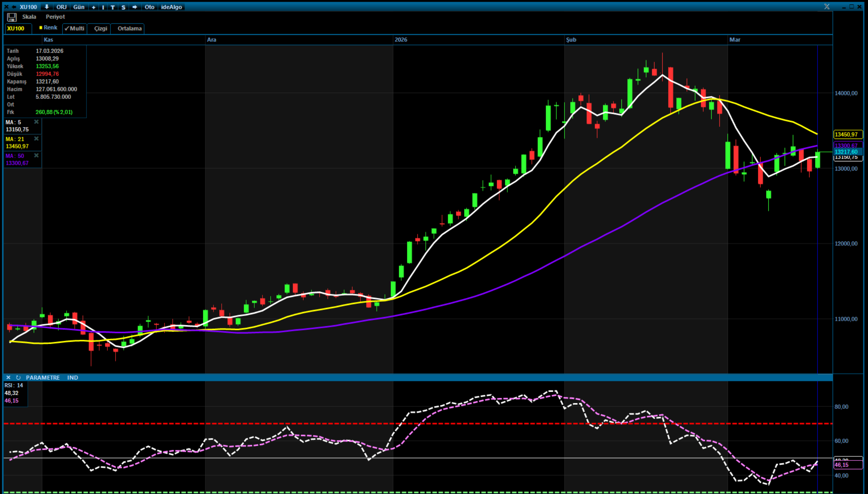Click the right arrow toolbar icon
The image size is (868, 494).
point(135,7)
